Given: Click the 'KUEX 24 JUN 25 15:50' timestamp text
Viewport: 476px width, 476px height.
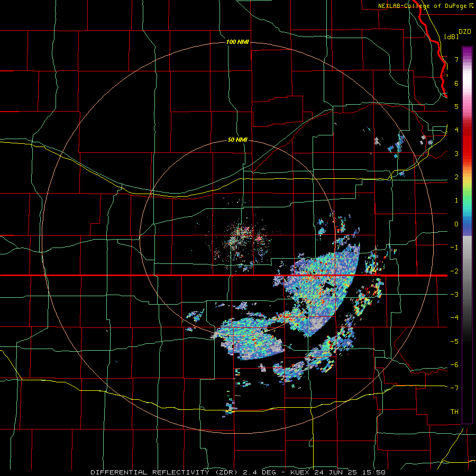Looking at the screenshot, I should pos(338,472).
